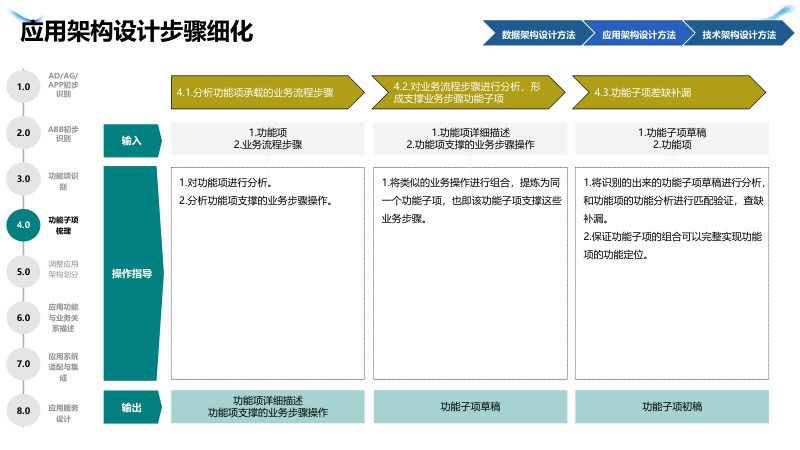Click the 数据架构设计方法 chevron tab
The image size is (800, 450).
[x=538, y=34]
